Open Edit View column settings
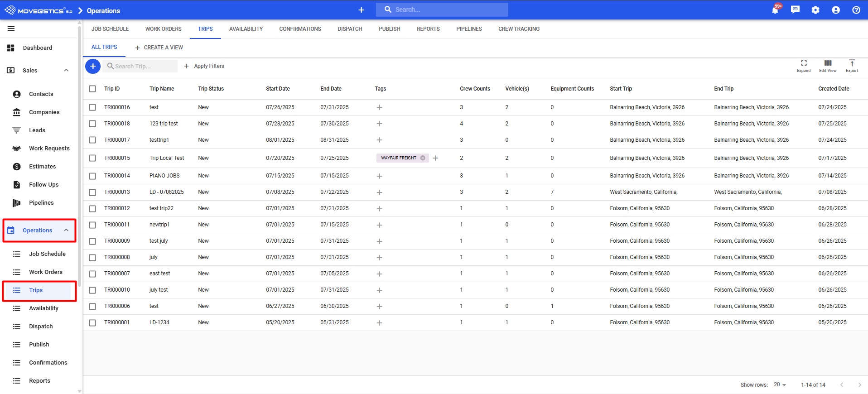Viewport: 868px width, 394px height. click(x=828, y=66)
